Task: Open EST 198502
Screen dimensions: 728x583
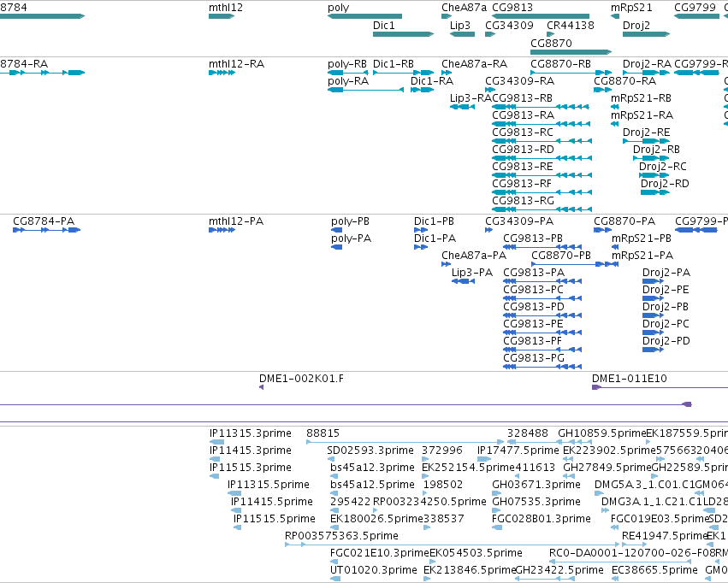Action: [x=443, y=485]
